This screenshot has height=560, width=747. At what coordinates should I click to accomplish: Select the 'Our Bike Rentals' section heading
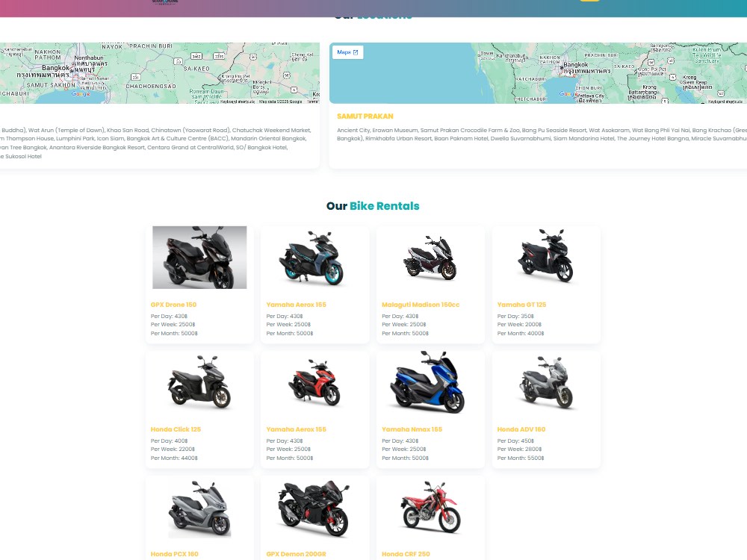tap(373, 206)
